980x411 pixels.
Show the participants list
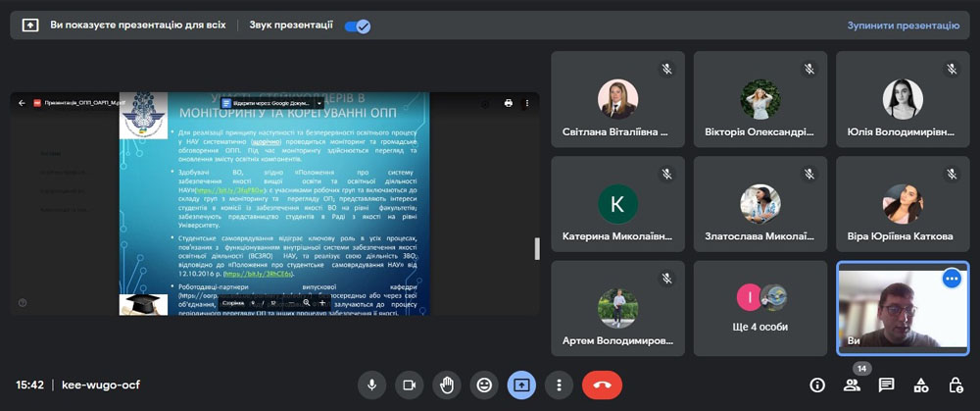pyautogui.click(x=852, y=385)
